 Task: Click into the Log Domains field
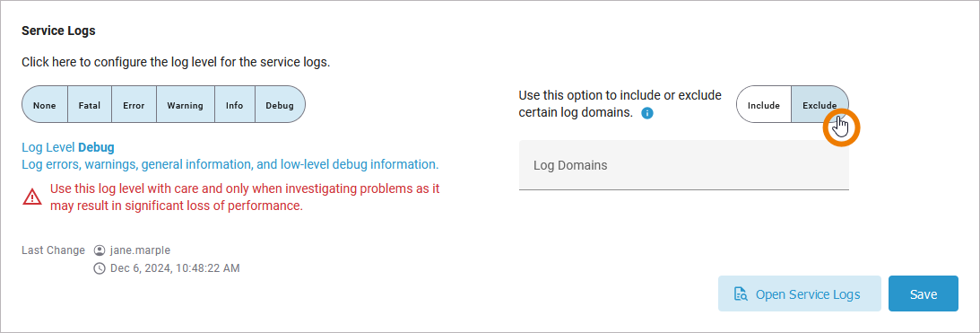(x=684, y=165)
